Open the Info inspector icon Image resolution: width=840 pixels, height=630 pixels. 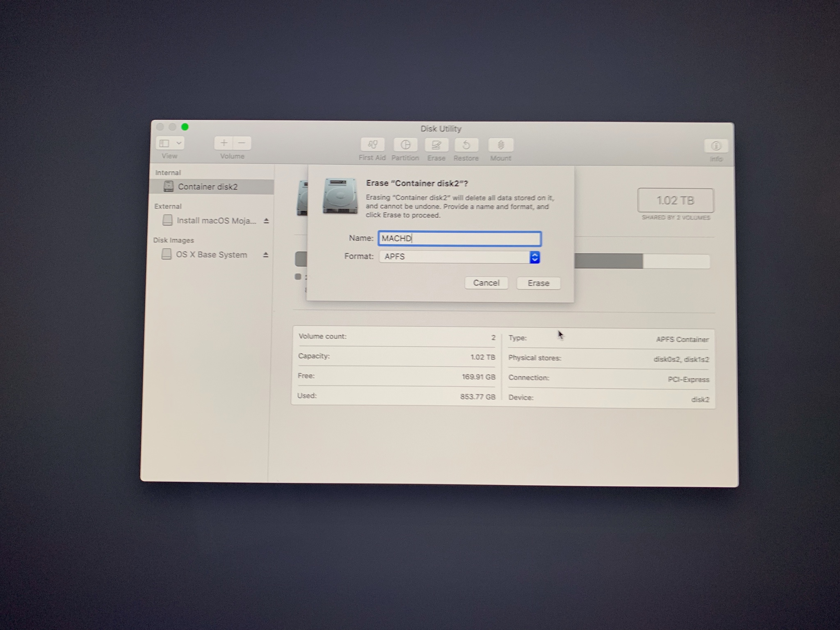click(x=716, y=146)
